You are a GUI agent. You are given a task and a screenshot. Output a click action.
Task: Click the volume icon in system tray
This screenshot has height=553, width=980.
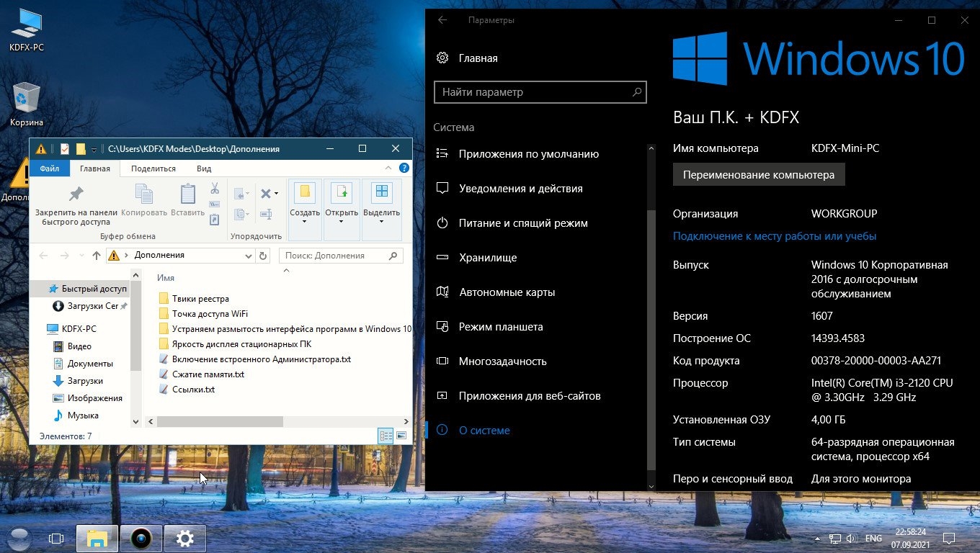click(x=852, y=539)
